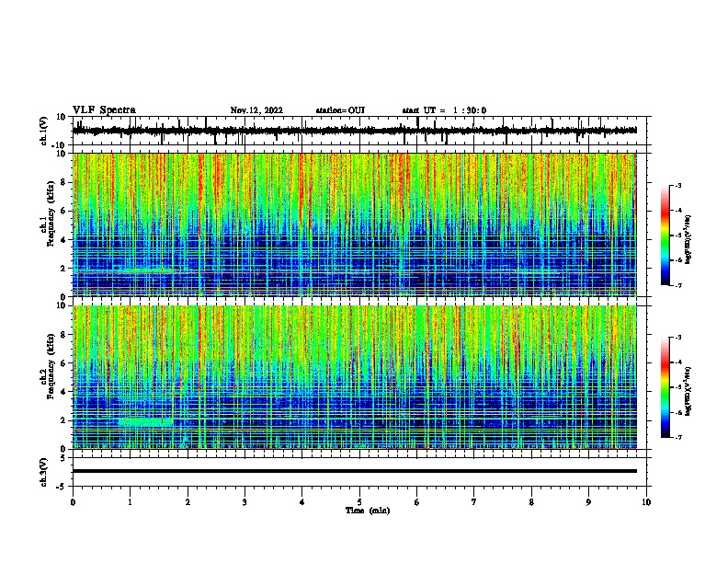Click the ch.2 color bar log(PSD) label
Screen dimensions: 728x563
(688, 392)
